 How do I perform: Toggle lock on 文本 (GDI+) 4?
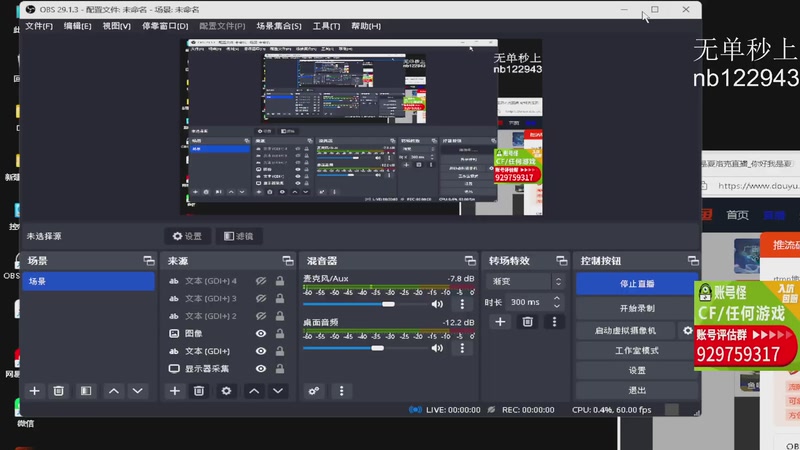(280, 281)
